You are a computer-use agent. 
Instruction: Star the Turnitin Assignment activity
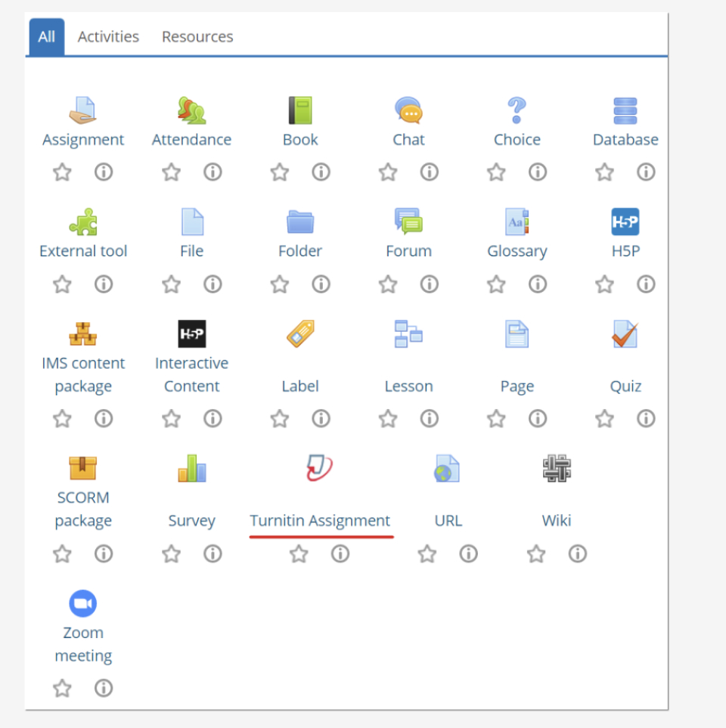click(299, 554)
